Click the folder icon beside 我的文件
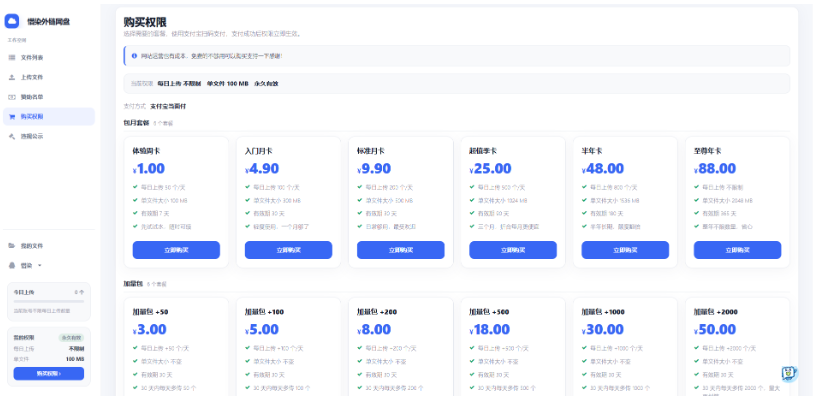The width and height of the screenshot is (813, 397). [11, 246]
